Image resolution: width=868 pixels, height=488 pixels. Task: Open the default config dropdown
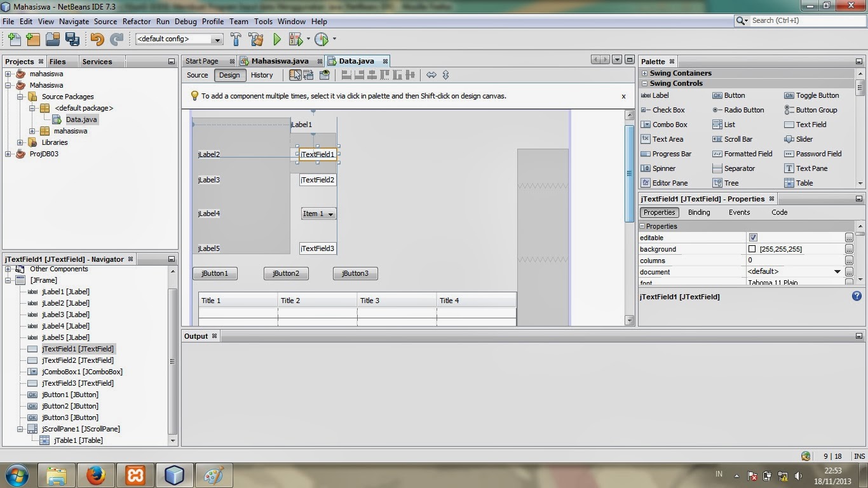(216, 39)
